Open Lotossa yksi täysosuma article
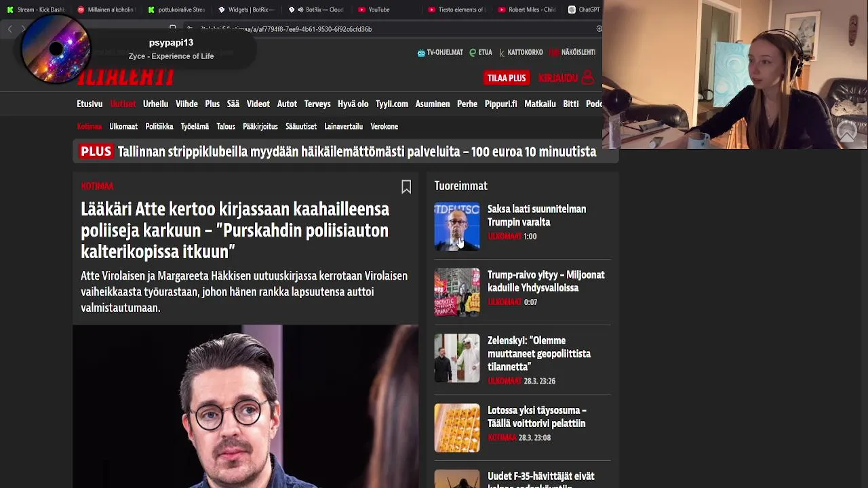 pyautogui.click(x=537, y=417)
